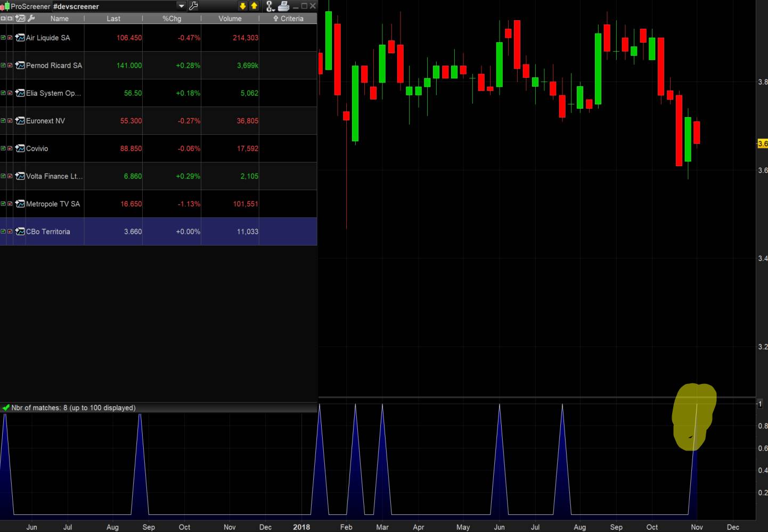Image resolution: width=768 pixels, height=532 pixels.
Task: Click the 2018 label on the time axis
Action: click(x=301, y=527)
